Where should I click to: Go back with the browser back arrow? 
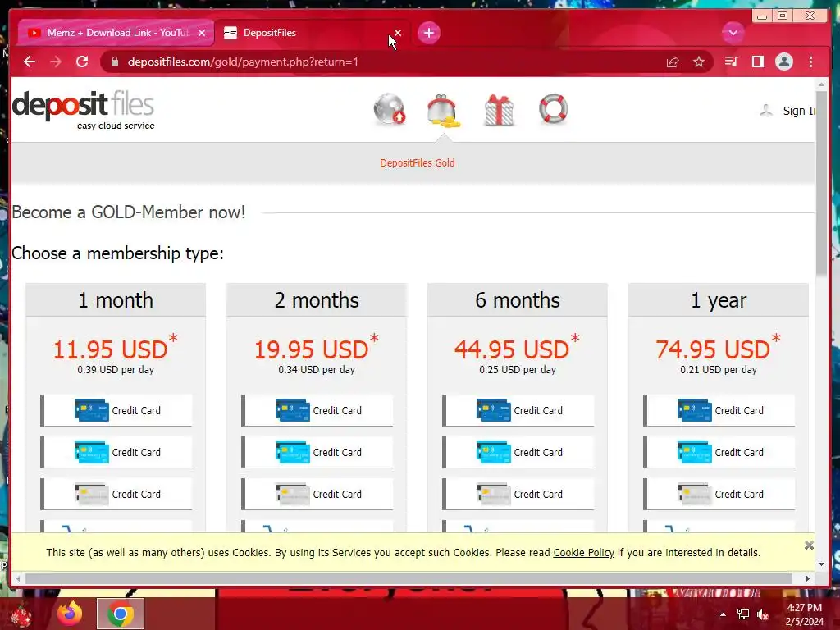(x=30, y=62)
